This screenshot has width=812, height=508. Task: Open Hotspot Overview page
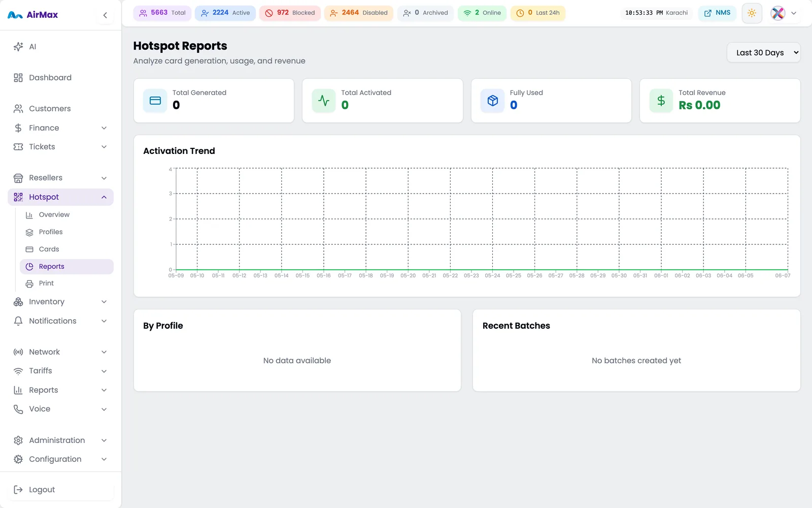(66, 215)
